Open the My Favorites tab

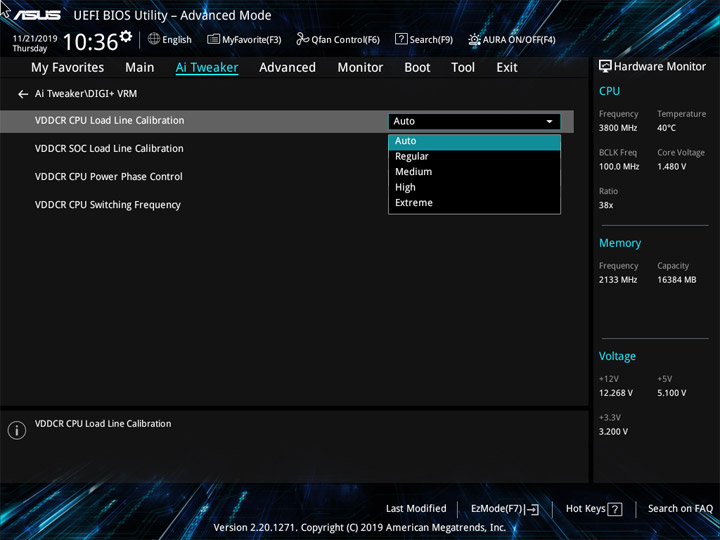68,68
